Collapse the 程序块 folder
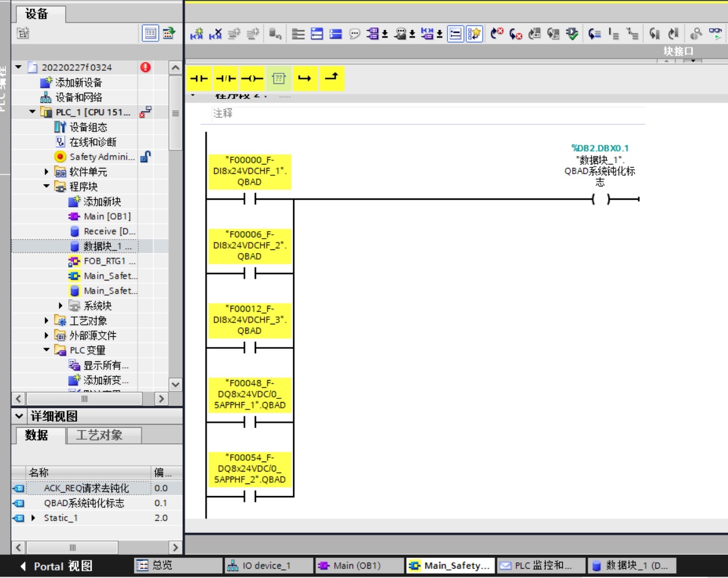Viewport: 728px width, 578px height. 47,187
